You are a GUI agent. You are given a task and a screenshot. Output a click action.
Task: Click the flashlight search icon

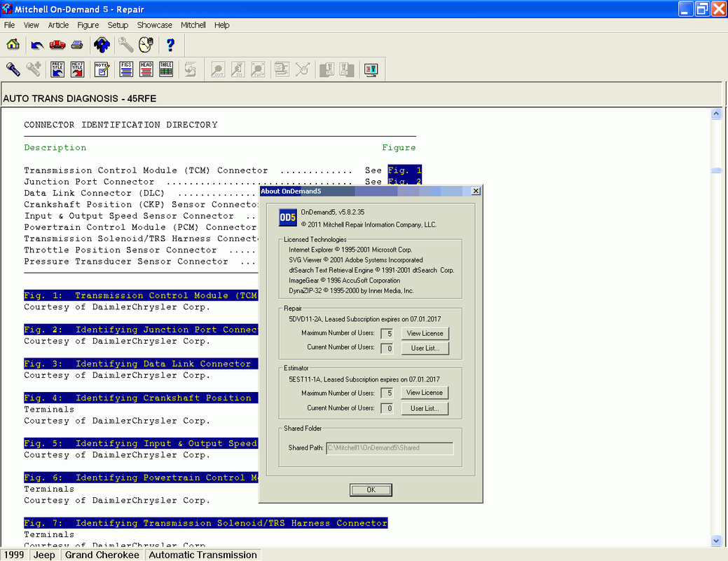coord(13,69)
